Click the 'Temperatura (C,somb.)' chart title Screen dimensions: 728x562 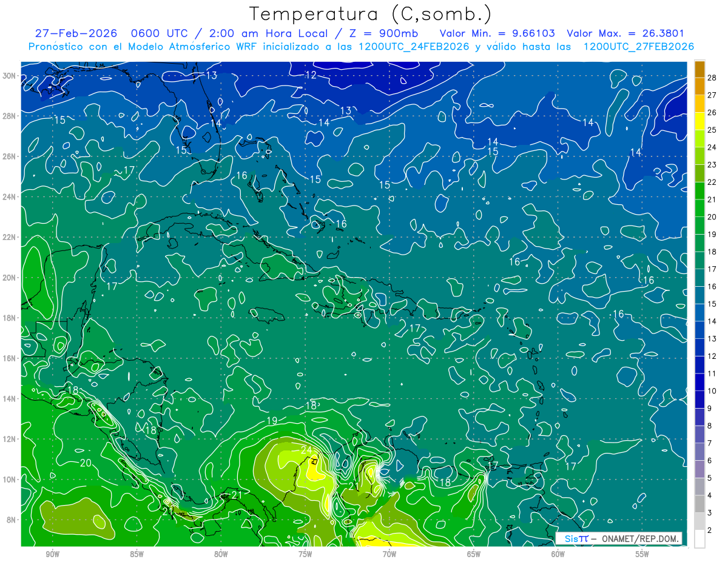pos(371,14)
